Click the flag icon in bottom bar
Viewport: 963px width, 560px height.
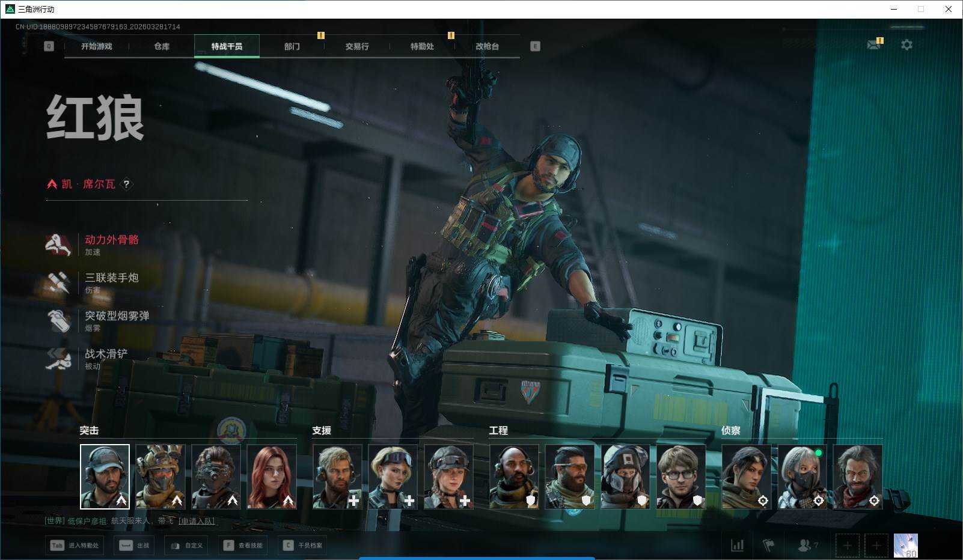[768, 545]
